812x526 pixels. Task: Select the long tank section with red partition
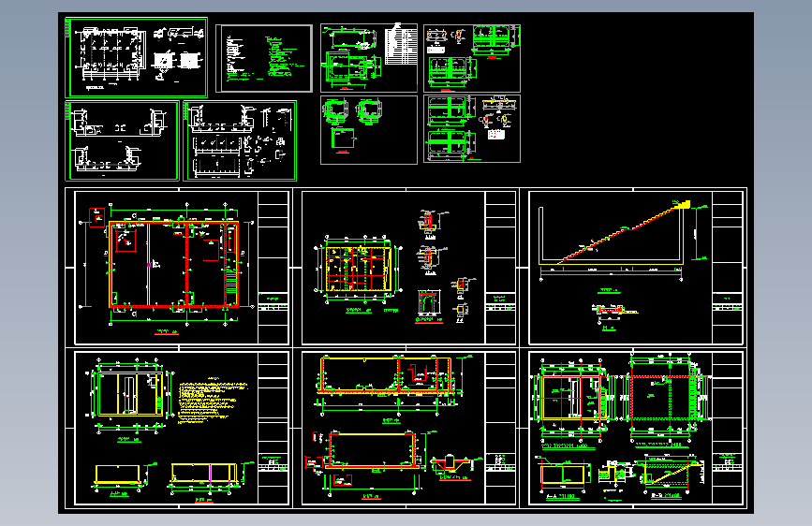(386, 375)
